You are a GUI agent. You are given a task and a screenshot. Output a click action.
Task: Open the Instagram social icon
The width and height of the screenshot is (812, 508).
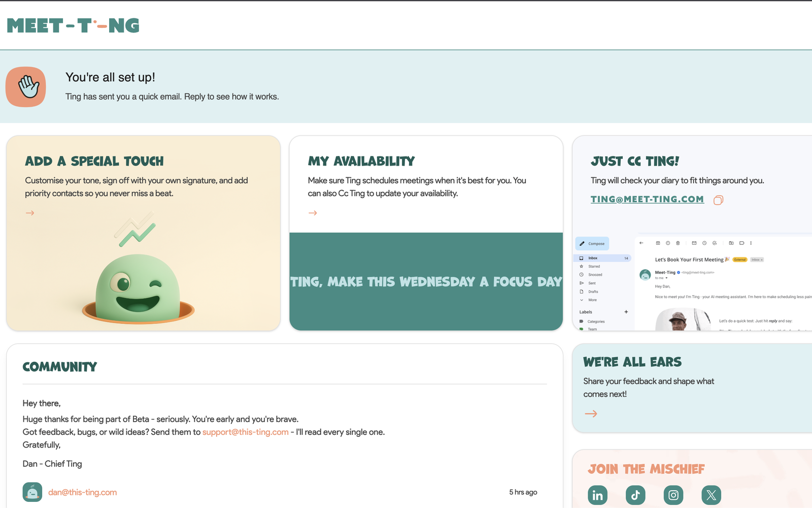click(x=673, y=495)
